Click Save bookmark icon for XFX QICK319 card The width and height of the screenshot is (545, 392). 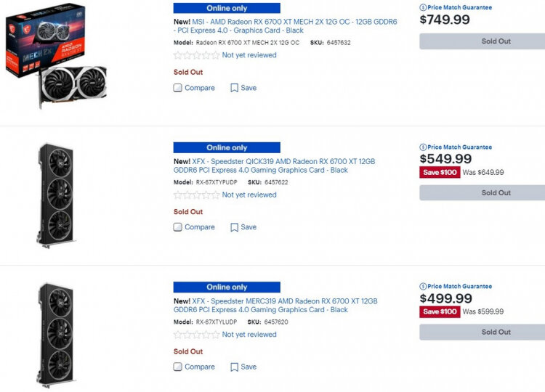(x=235, y=227)
